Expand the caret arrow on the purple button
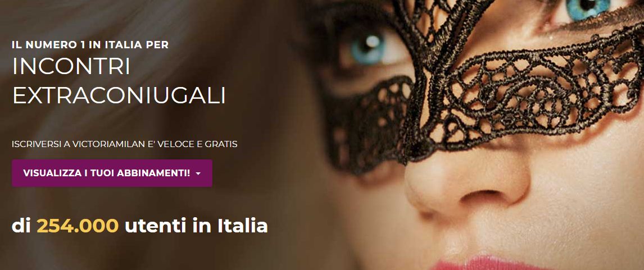Screen dimensions: 644x270 tap(198, 173)
